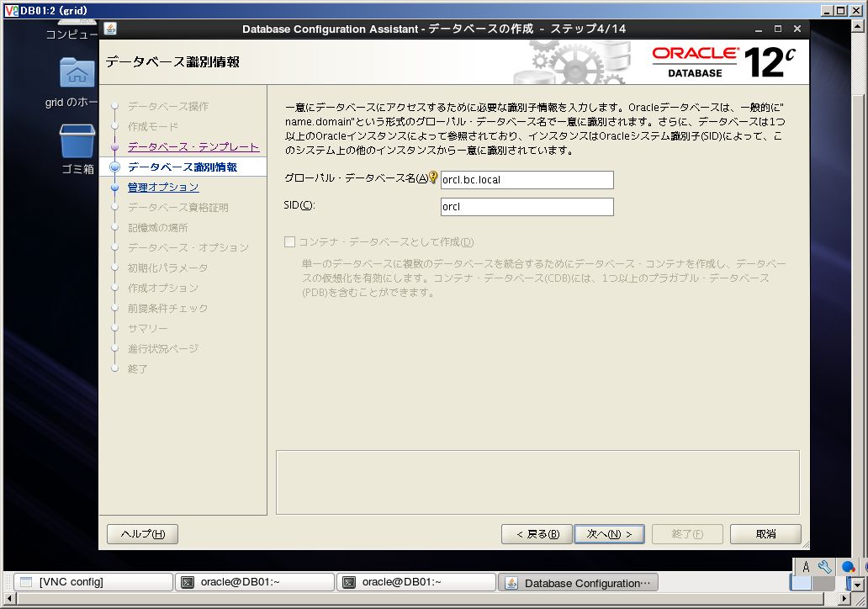
Task: Maximize the DBCA dialog window
Action: tap(778, 29)
